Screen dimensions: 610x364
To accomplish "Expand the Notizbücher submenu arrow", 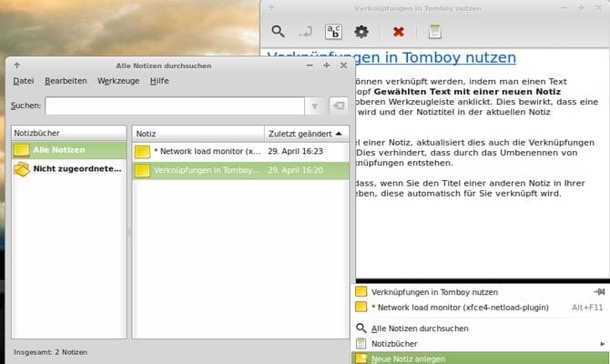I will click(602, 344).
